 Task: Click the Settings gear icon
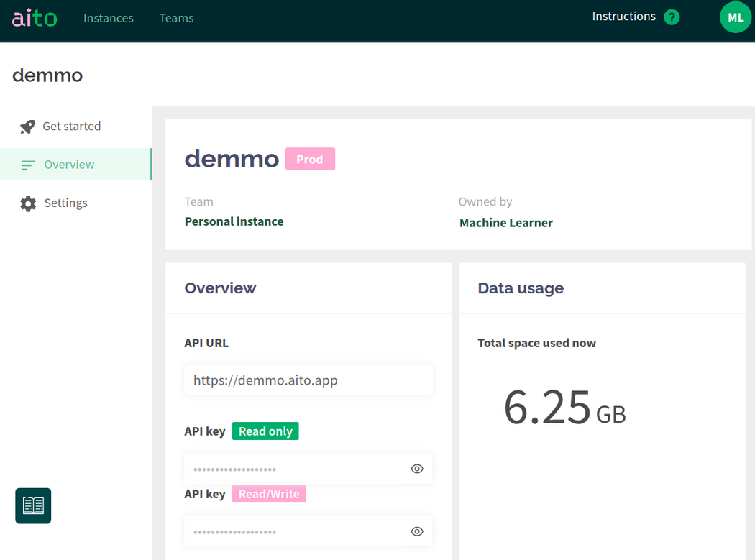(x=28, y=203)
